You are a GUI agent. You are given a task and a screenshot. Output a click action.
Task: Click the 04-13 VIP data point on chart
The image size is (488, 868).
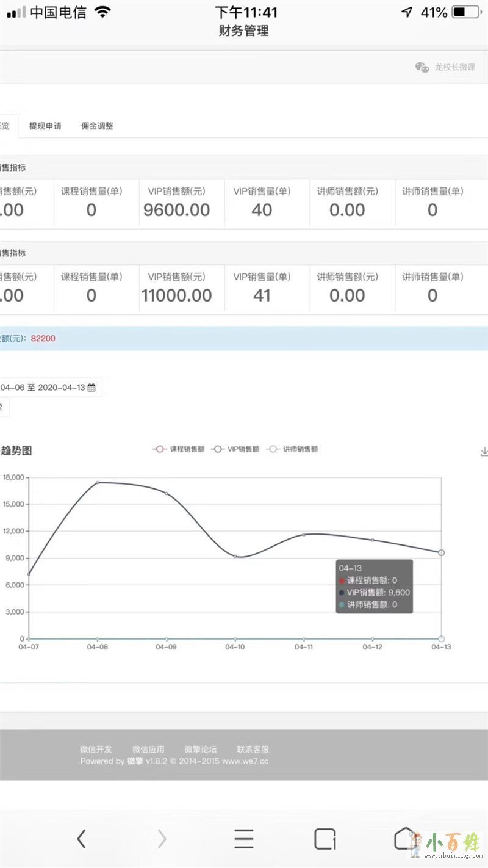click(x=441, y=552)
